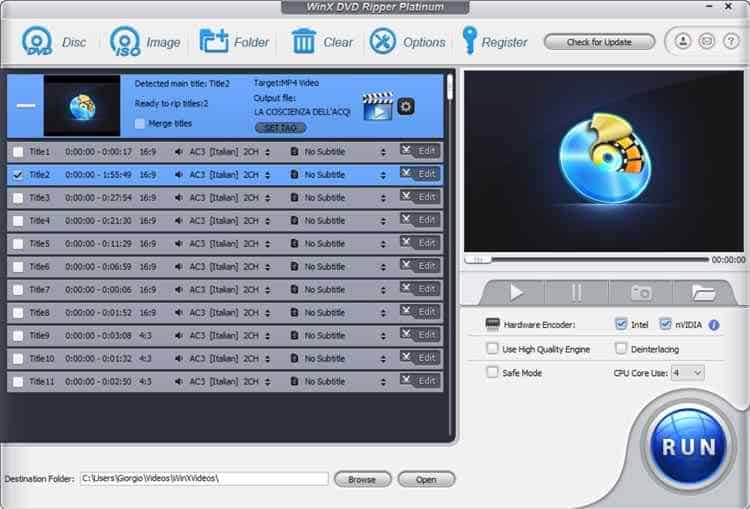Open ISO Image loader

click(126, 42)
